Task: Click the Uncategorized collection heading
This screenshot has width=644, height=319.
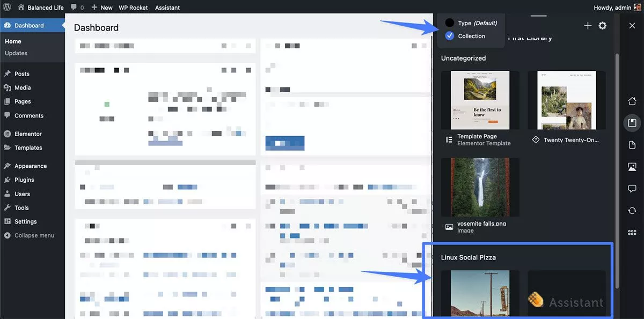Action: (463, 58)
